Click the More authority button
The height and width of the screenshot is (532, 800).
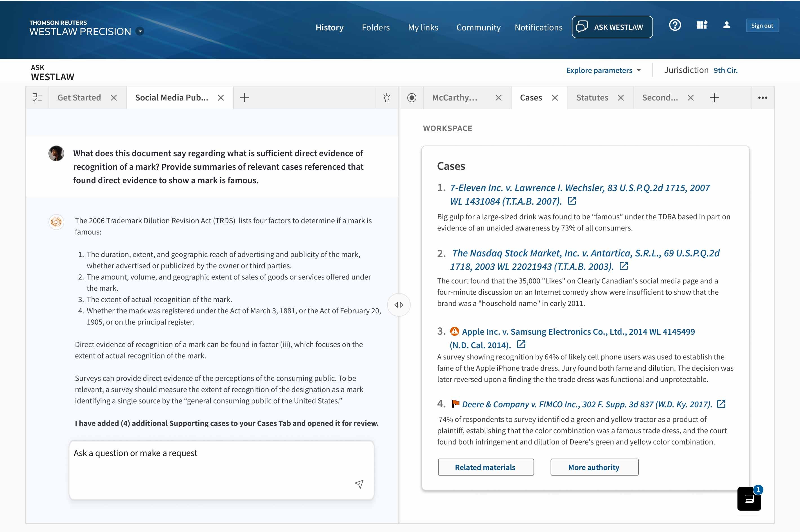pyautogui.click(x=594, y=467)
